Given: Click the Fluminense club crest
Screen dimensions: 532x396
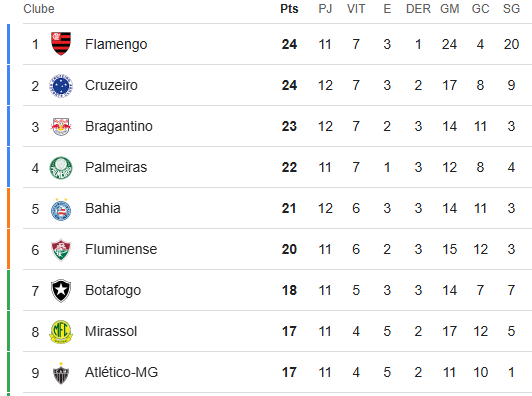Looking at the screenshot, I should click(61, 250).
